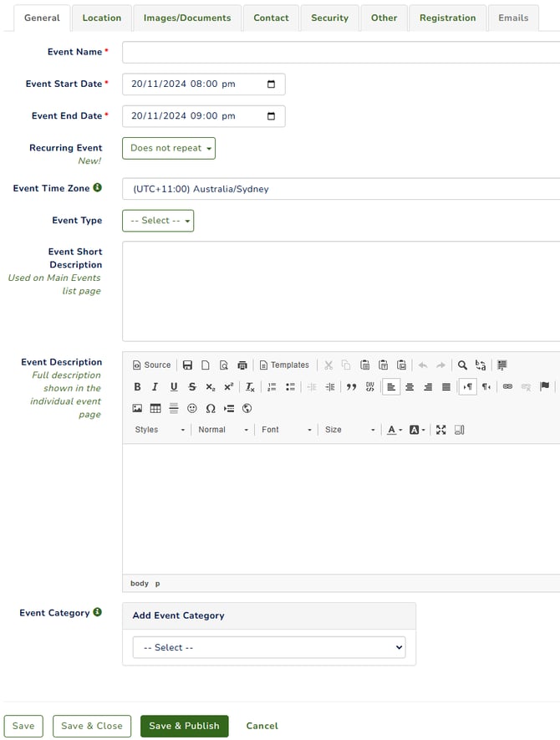Toggle Bold formatting in editor toolbar

137,387
